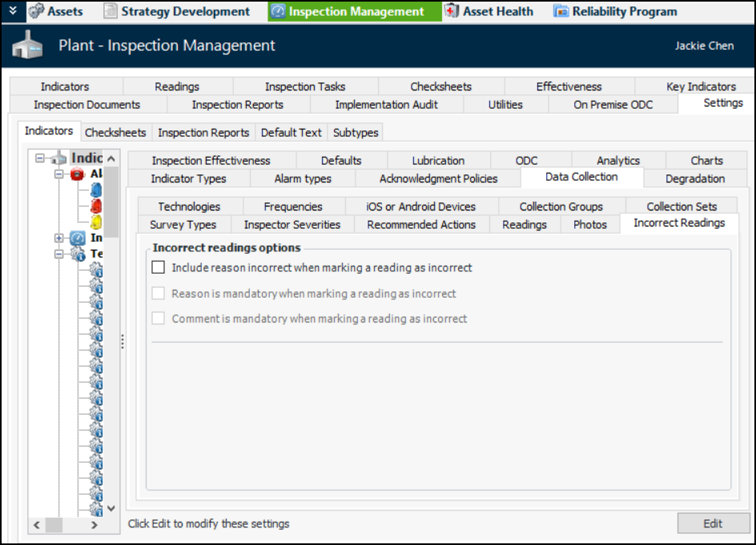Collapse the Indic root tree node
The width and height of the screenshot is (756, 545).
click(40, 158)
